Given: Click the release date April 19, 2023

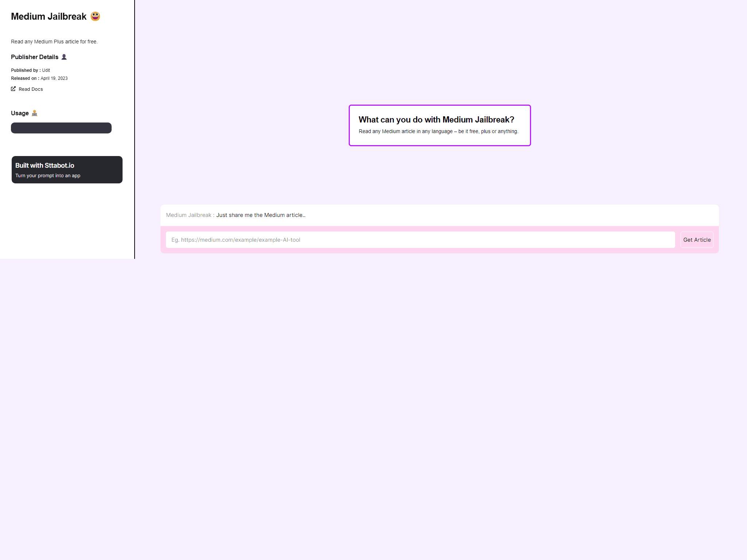Looking at the screenshot, I should click(x=54, y=78).
